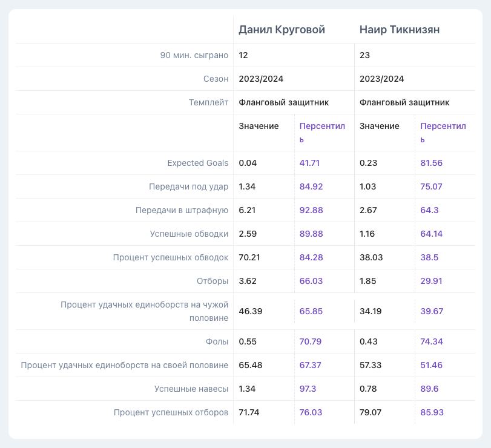Select percentile 29.91 in Отборы row
The width and height of the screenshot is (491, 448).
(x=431, y=281)
